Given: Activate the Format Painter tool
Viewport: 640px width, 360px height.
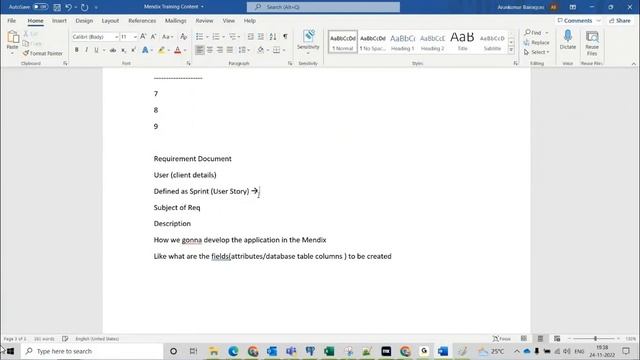Looking at the screenshot, I should (42, 53).
